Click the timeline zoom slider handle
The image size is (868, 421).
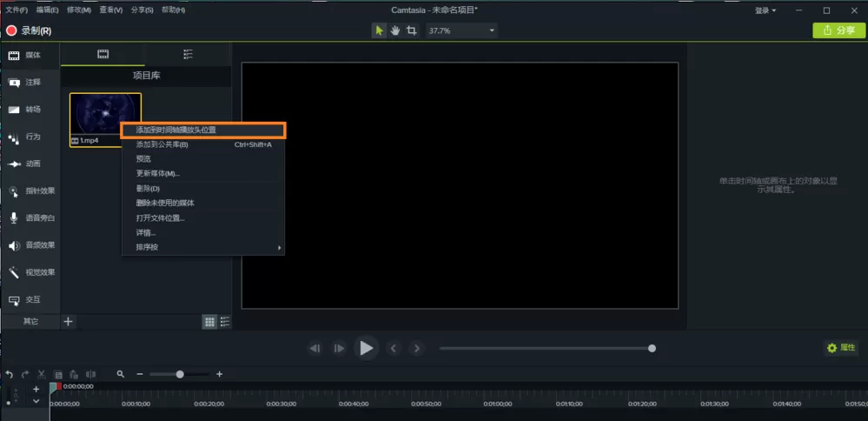pyautogui.click(x=180, y=375)
